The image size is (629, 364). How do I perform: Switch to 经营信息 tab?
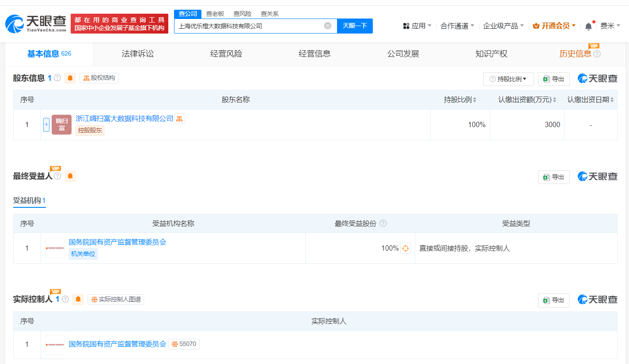click(x=314, y=54)
